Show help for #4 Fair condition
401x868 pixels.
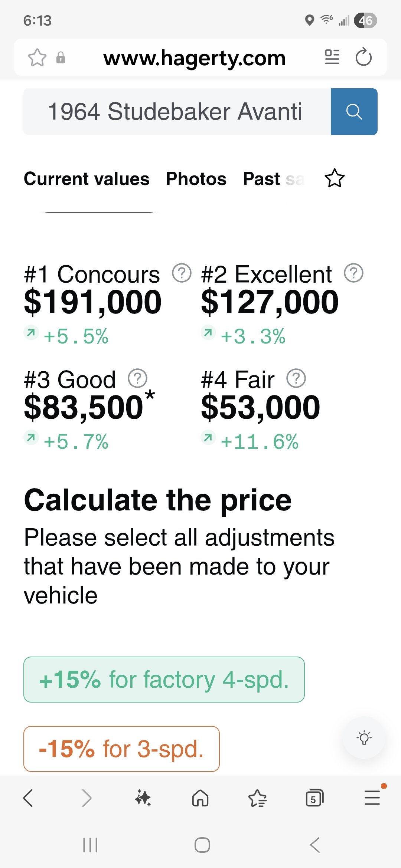pos(296,378)
